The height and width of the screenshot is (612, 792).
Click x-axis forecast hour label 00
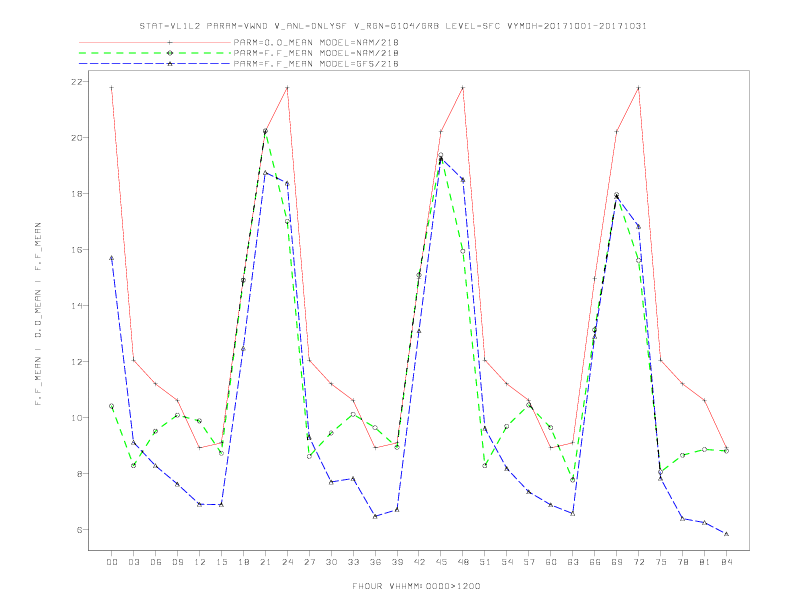(112, 562)
